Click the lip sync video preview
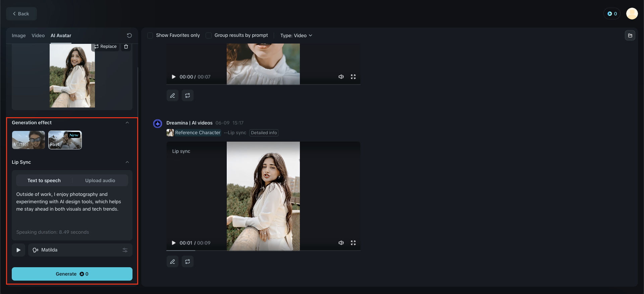This screenshot has height=294, width=644. coord(263,196)
